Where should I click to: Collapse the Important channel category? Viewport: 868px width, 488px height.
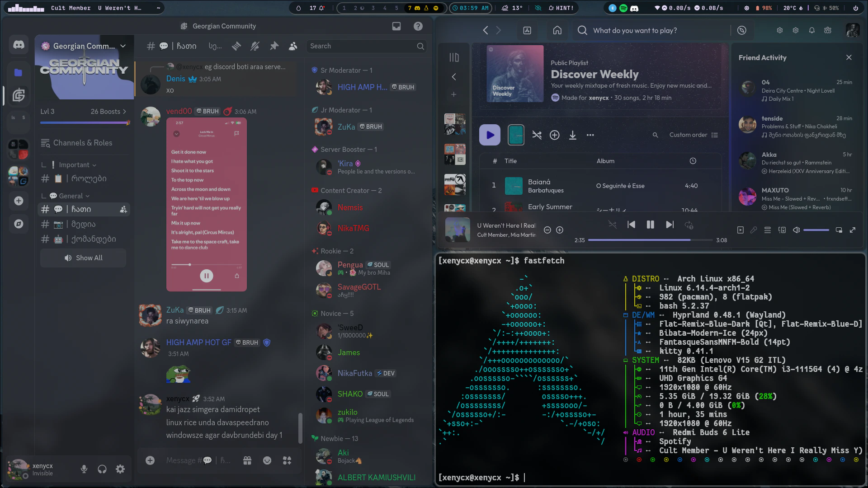click(x=74, y=165)
